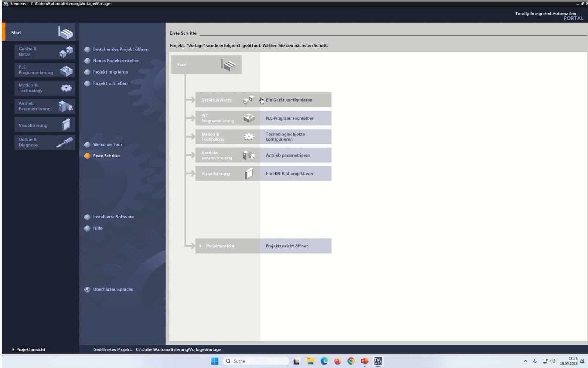This screenshot has width=588, height=368.
Task: Expand Projektansicht arrow at bottom left
Action: (x=13, y=349)
